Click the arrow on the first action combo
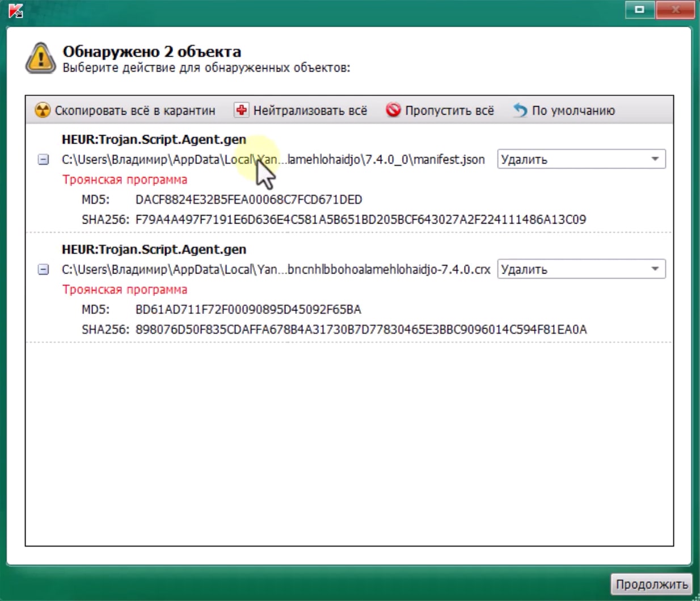This screenshot has width=700, height=601. [x=656, y=159]
